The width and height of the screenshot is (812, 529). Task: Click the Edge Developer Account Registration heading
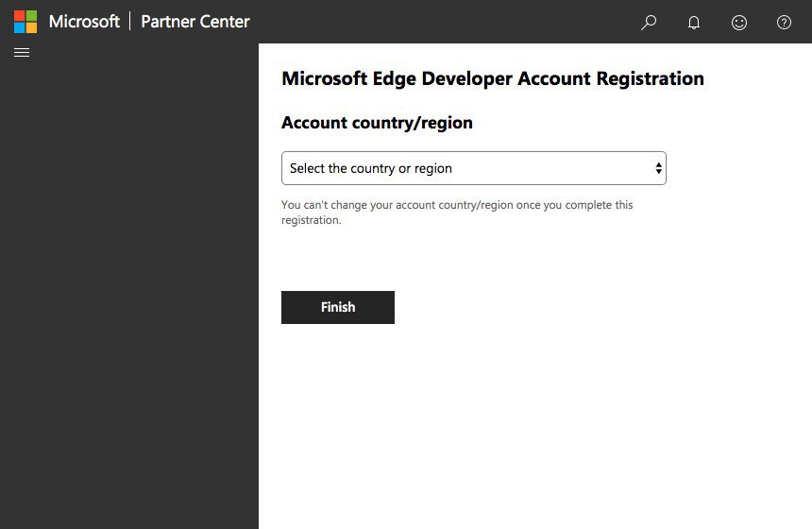pos(493,78)
